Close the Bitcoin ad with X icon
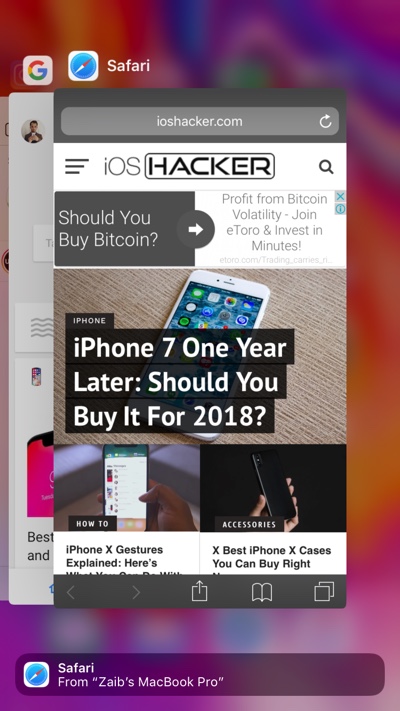This screenshot has height=711, width=400. [x=340, y=196]
